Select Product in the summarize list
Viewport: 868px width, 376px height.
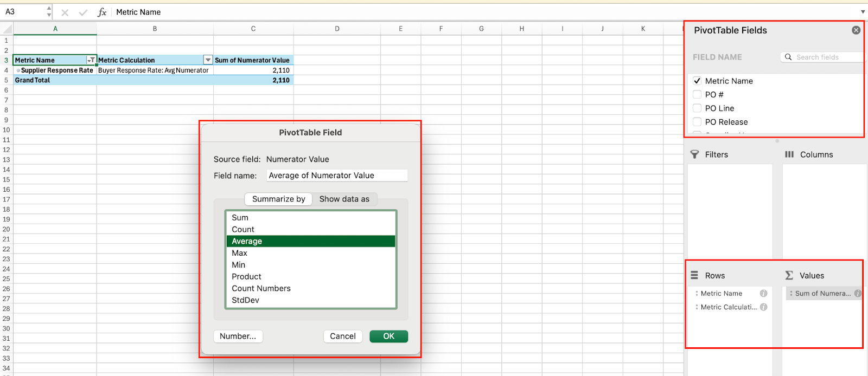click(311, 277)
